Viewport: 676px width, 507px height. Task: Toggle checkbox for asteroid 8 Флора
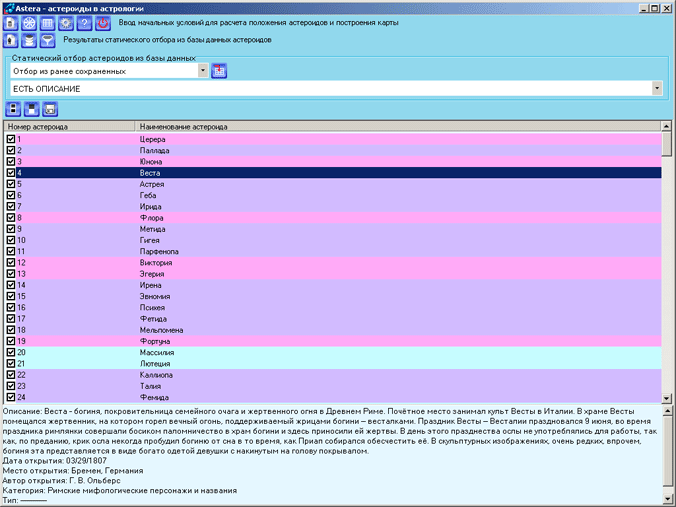coord(11,217)
